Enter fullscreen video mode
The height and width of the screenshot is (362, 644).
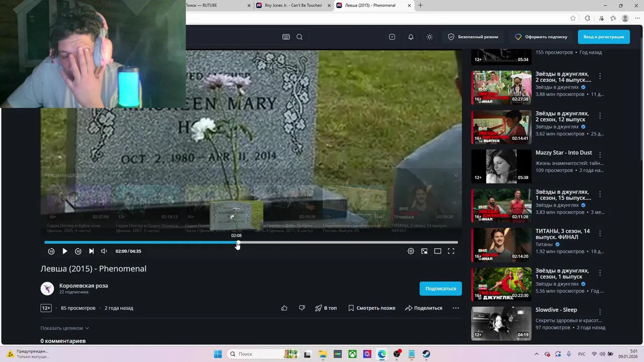451,251
